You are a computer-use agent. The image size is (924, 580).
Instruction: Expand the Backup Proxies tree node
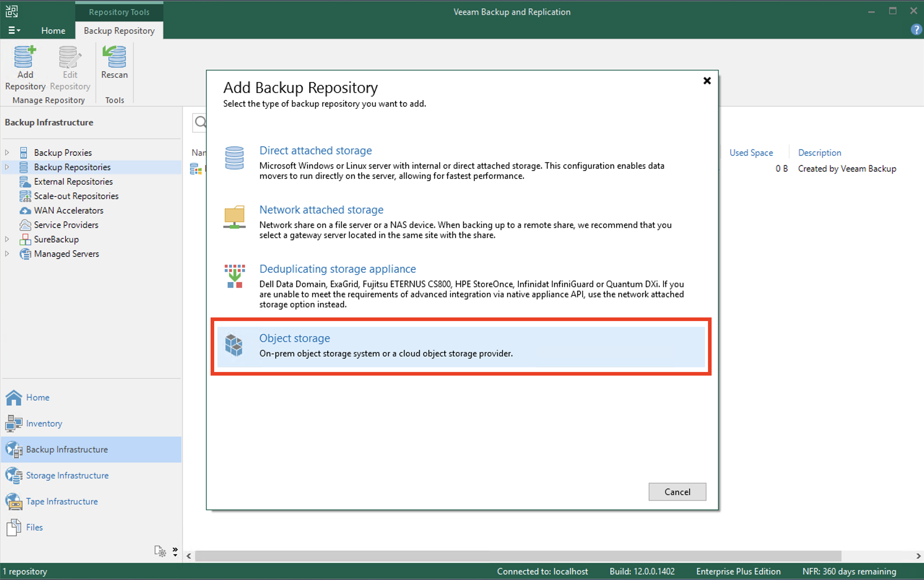pos(7,152)
